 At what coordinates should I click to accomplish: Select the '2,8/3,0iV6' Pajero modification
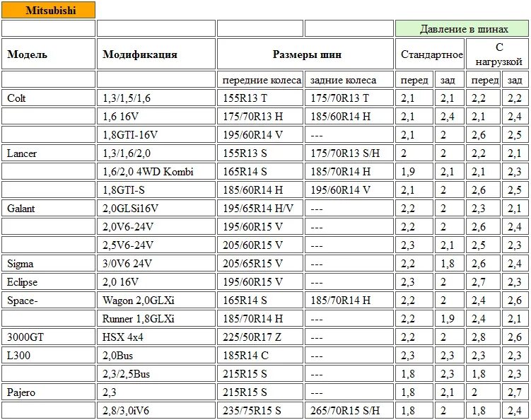tap(156, 410)
